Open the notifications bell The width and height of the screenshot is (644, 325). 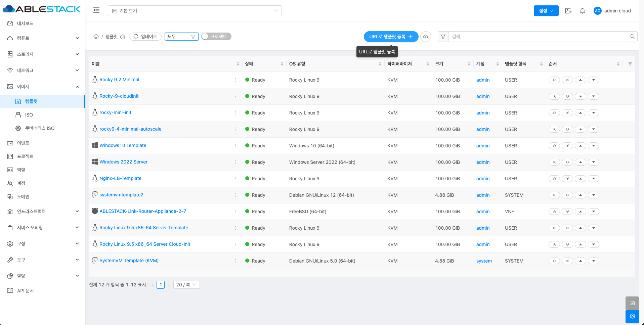583,11
